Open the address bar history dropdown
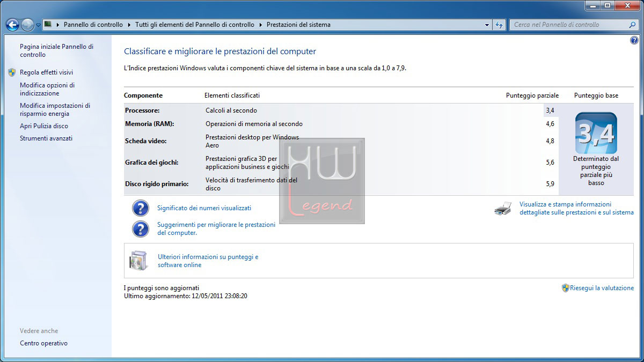644x362 pixels. pyautogui.click(x=487, y=25)
